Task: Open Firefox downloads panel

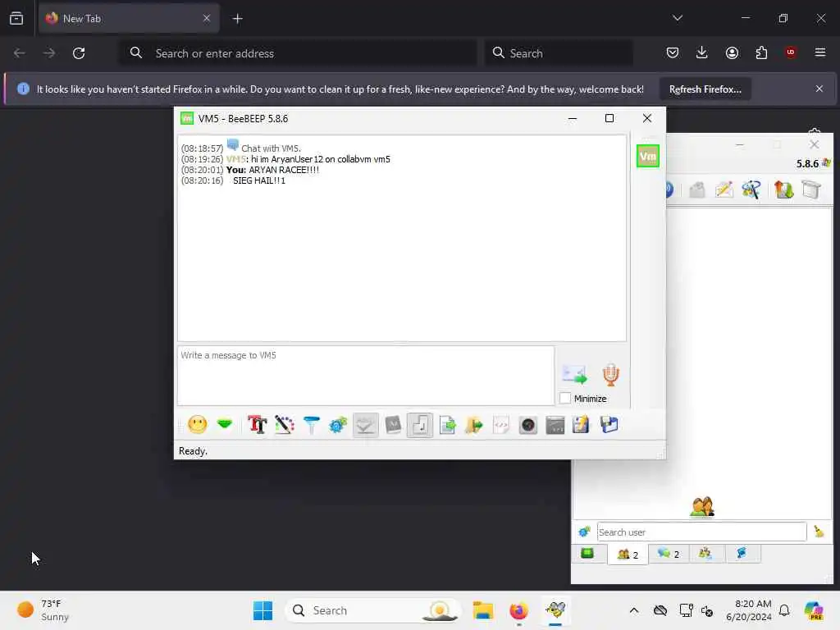Action: 702,52
